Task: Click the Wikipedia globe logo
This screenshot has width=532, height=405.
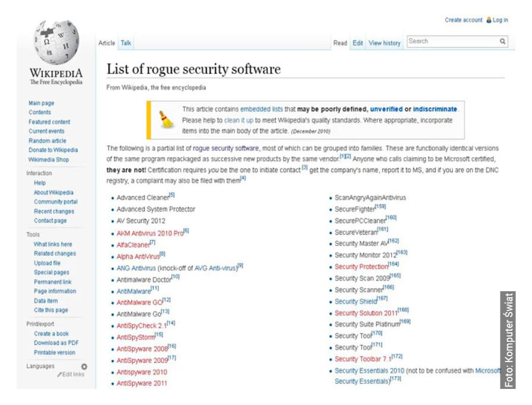Action: (x=57, y=42)
